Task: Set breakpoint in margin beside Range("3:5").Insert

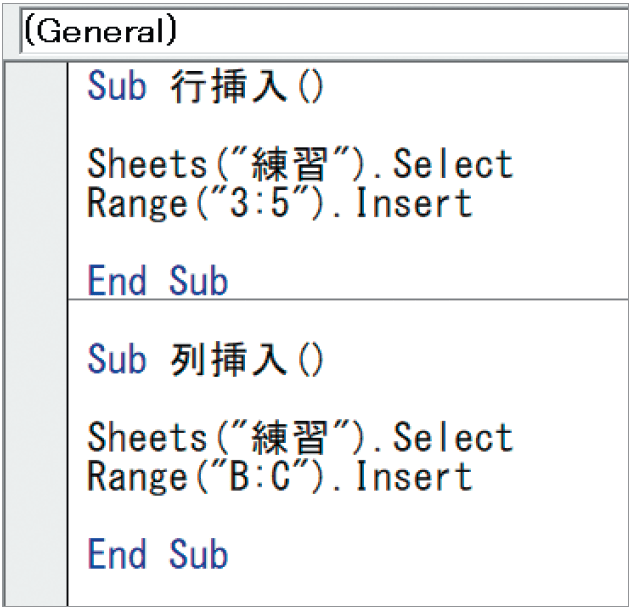Action: point(35,203)
